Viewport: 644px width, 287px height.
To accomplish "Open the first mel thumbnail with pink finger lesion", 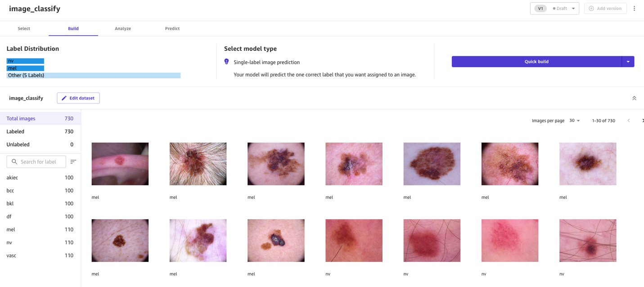I will coord(120,164).
